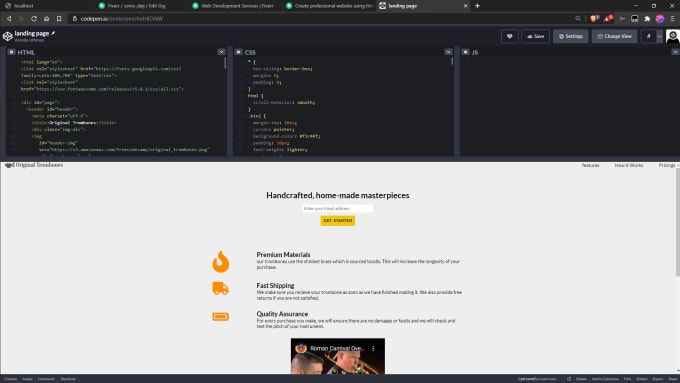Open Brave Shields icon
The image size is (680, 383).
595,19
